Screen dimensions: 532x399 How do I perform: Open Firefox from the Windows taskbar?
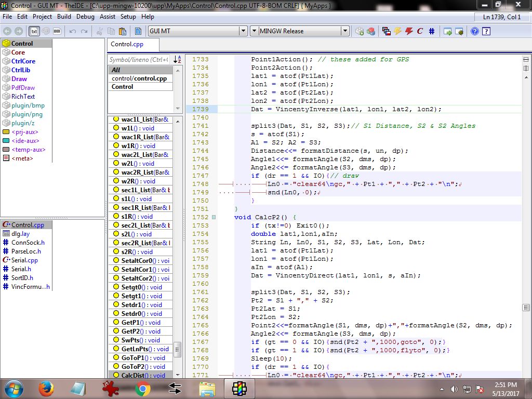[x=47, y=388]
